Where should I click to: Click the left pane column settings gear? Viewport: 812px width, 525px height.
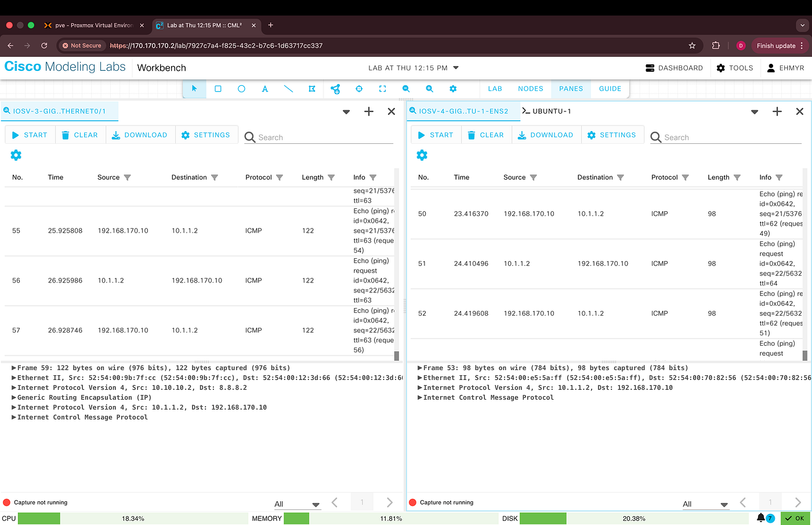pos(16,155)
